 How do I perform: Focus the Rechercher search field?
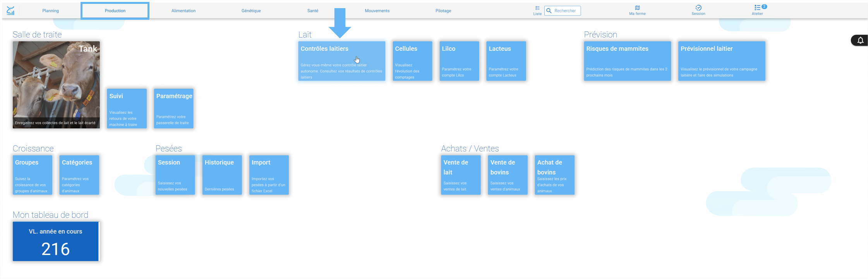point(563,11)
